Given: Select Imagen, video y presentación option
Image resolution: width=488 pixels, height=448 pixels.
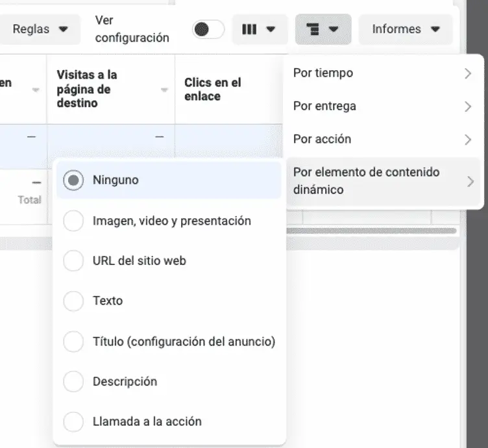Looking at the screenshot, I should (169, 221).
